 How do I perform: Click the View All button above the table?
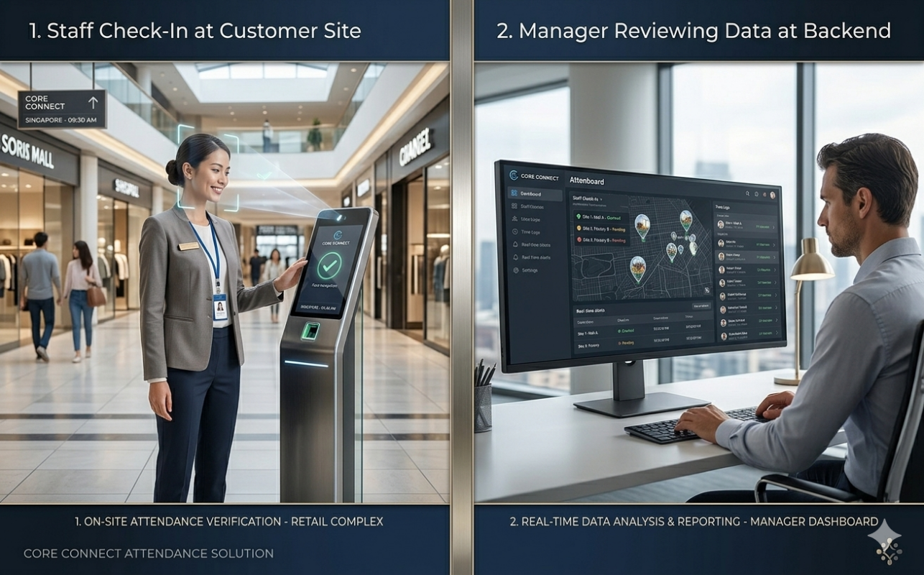click(701, 305)
